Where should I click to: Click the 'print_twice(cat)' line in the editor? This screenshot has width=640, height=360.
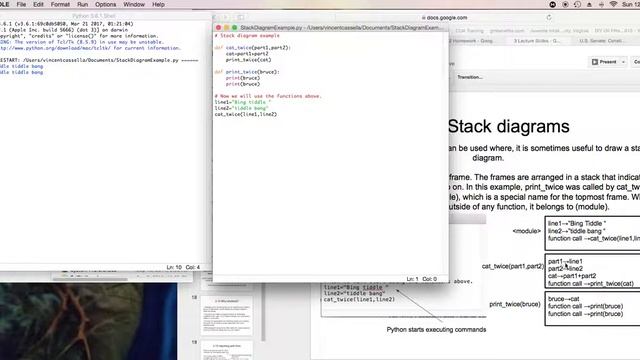point(248,60)
